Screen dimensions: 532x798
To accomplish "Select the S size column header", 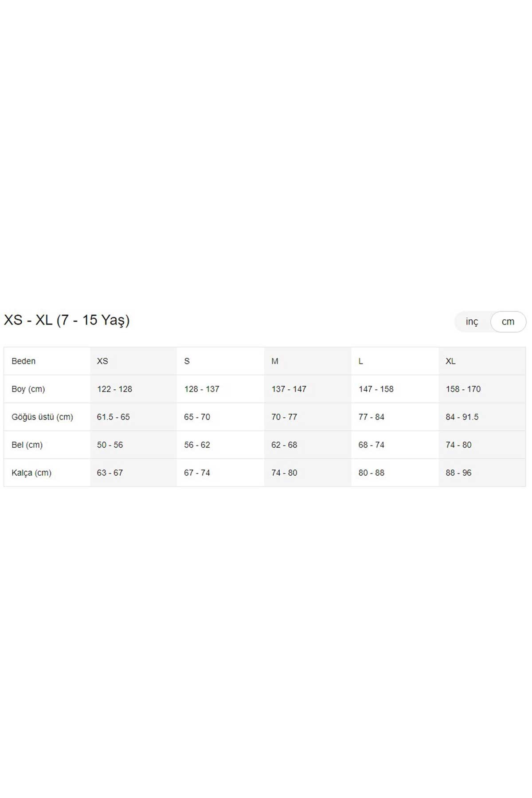I will point(187,361).
